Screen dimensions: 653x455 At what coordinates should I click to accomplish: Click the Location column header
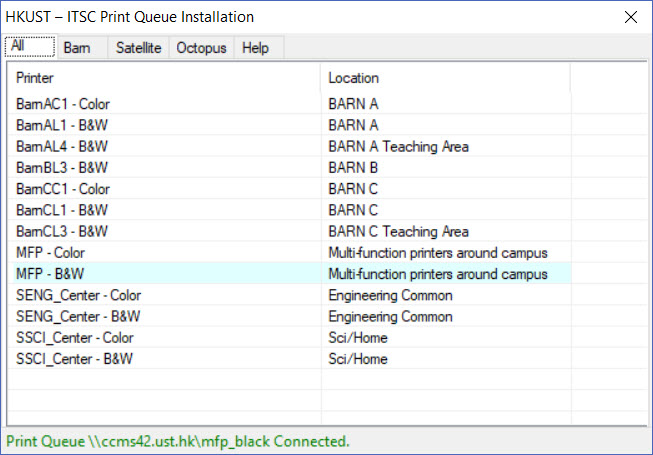445,78
